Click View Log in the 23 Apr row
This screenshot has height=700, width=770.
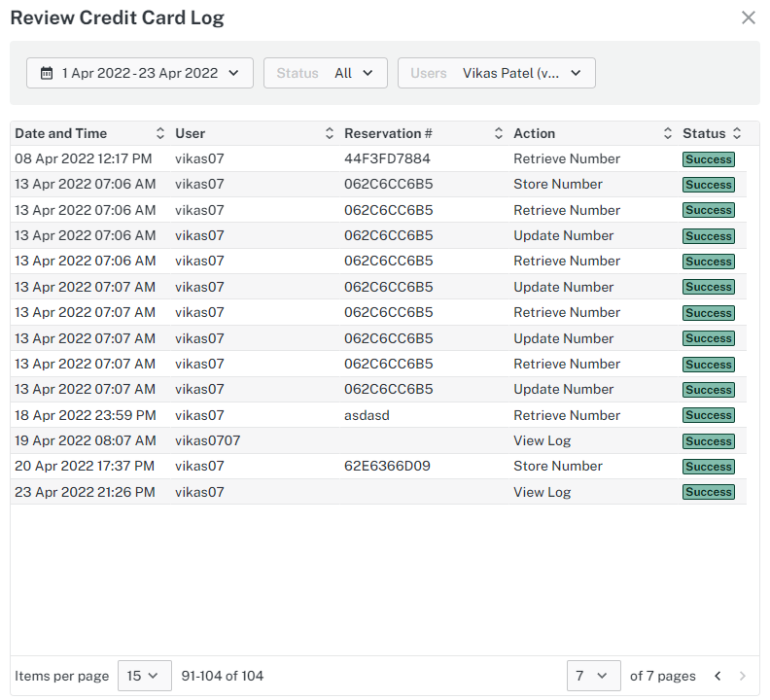point(542,492)
